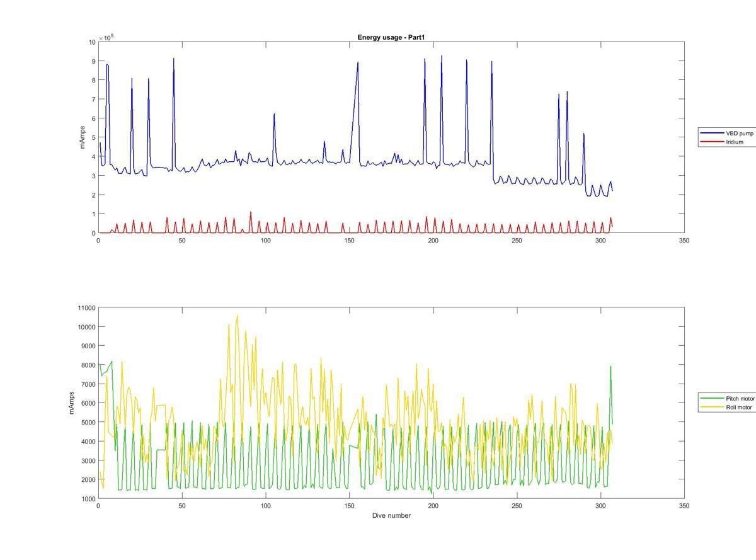Click the "350" x-axis tick under the motor plot
The image size is (756, 560).
(684, 506)
